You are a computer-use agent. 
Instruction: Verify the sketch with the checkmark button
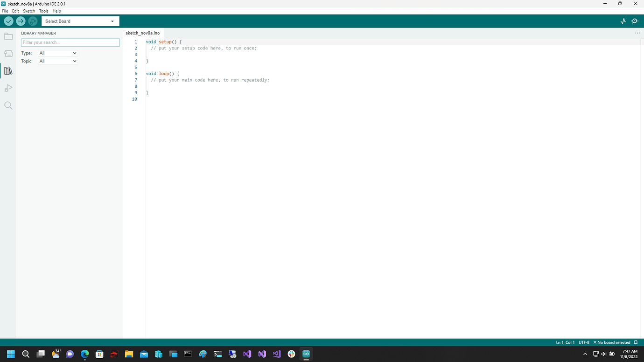8,21
